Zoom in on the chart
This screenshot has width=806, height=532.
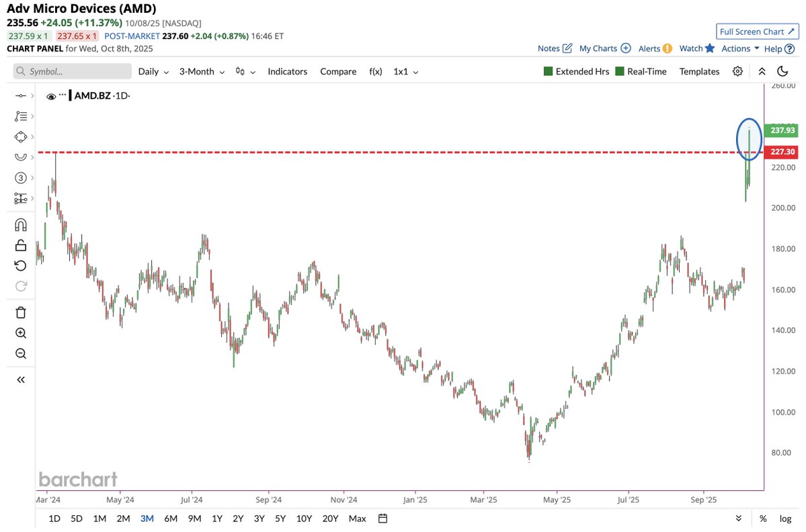pyautogui.click(x=21, y=333)
